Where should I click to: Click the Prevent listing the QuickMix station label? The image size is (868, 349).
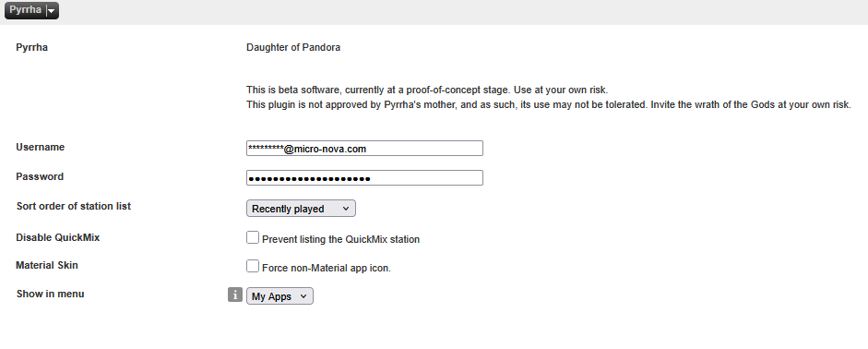tap(340, 239)
